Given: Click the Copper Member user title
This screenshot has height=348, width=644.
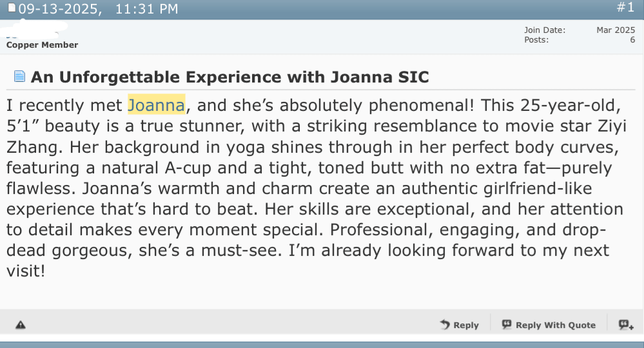Looking at the screenshot, I should point(42,45).
